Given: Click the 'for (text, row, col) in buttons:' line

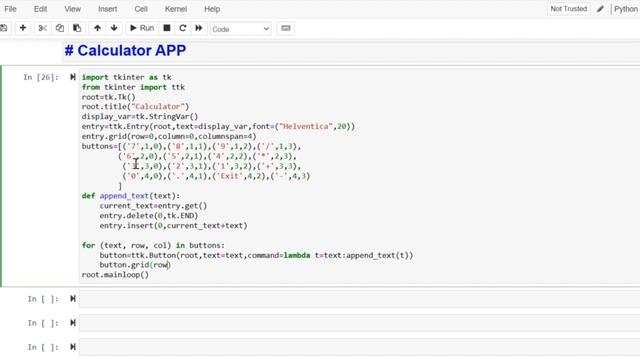Looking at the screenshot, I should pos(153,245).
